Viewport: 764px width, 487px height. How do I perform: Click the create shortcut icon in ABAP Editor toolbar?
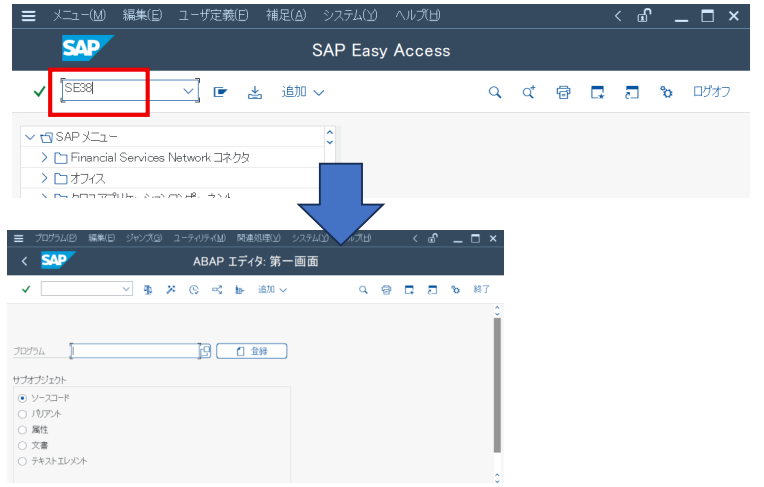coord(432,290)
